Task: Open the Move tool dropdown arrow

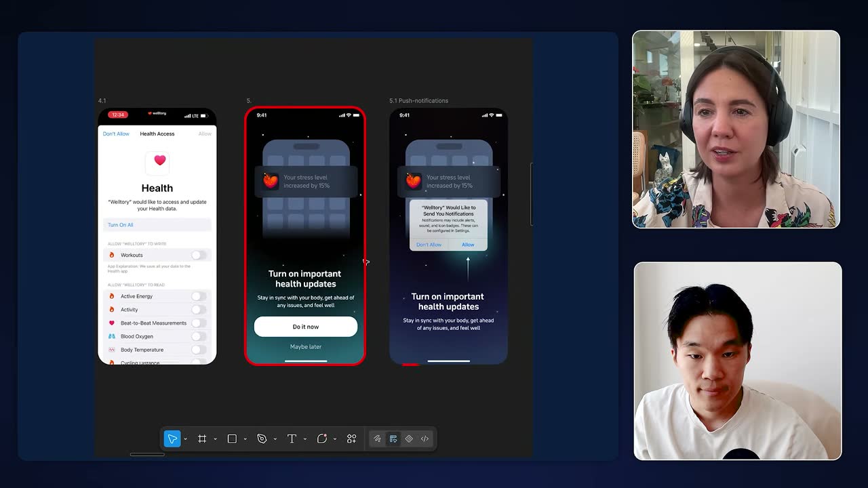Action: (x=185, y=439)
